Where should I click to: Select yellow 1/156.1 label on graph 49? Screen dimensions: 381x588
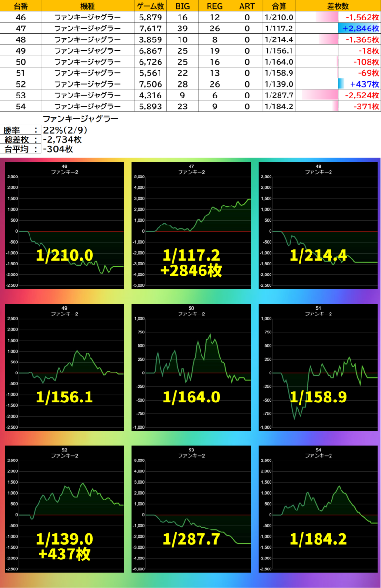pyautogui.click(x=65, y=397)
